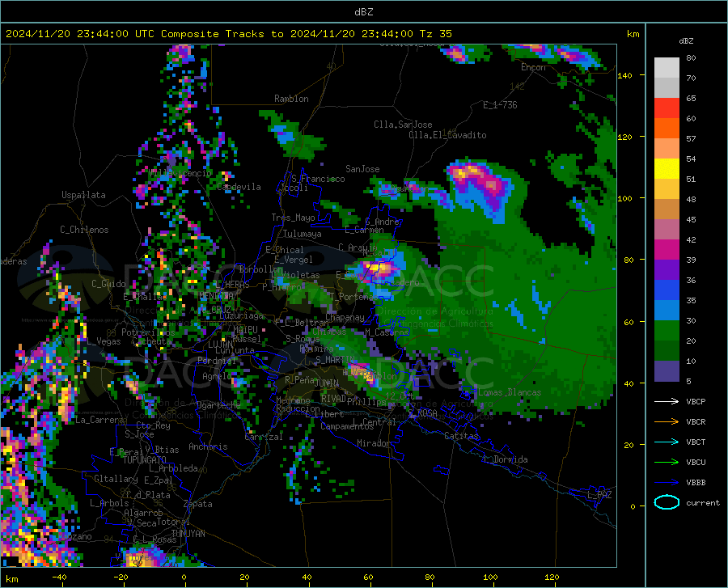Click the Gltallary map label
Screen dimensions: 728x588
coord(116,479)
